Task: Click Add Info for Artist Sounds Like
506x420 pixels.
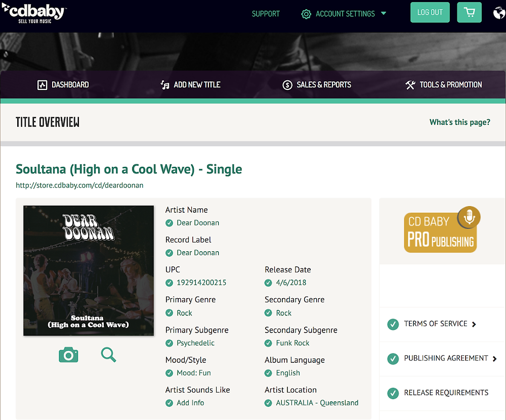Action: point(190,403)
